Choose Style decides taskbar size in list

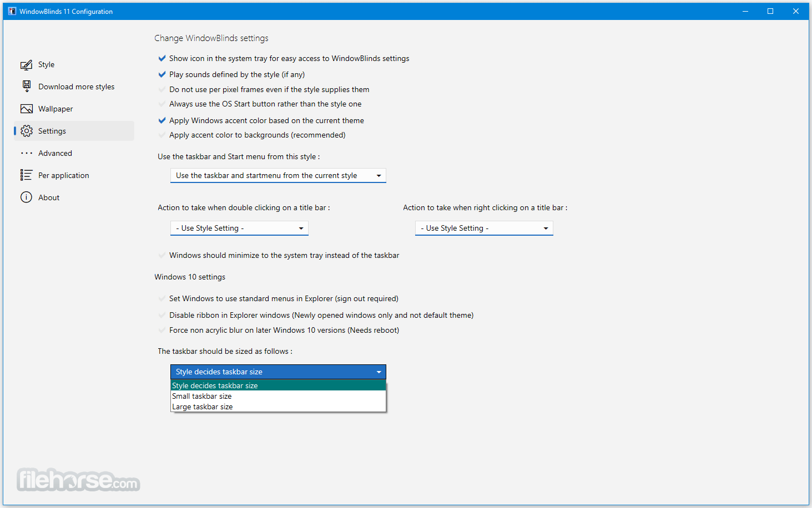278,385
